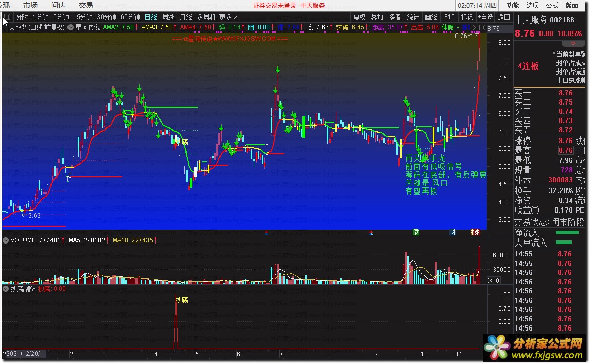The image size is (591, 364).
Task: Click the 最低 value 7.96
Action: pos(565,160)
